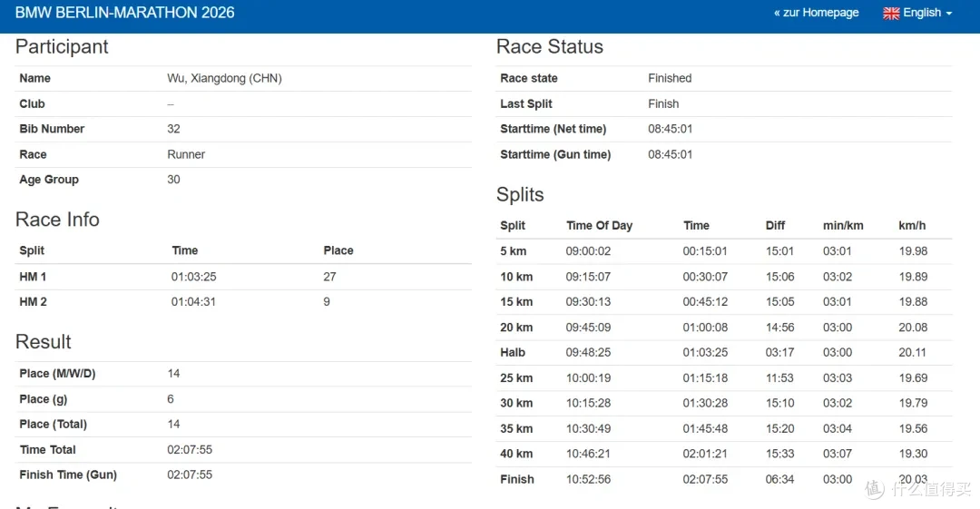Select participant name Wu, Xiangdong (CHN)
This screenshot has width=980, height=509.
coord(224,78)
